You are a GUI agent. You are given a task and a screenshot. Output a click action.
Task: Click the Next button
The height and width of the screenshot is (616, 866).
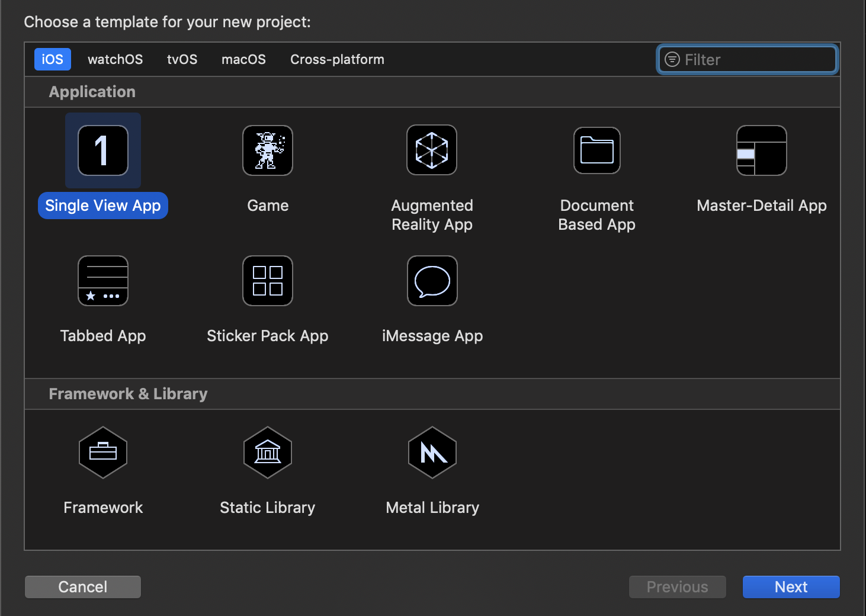[791, 587]
